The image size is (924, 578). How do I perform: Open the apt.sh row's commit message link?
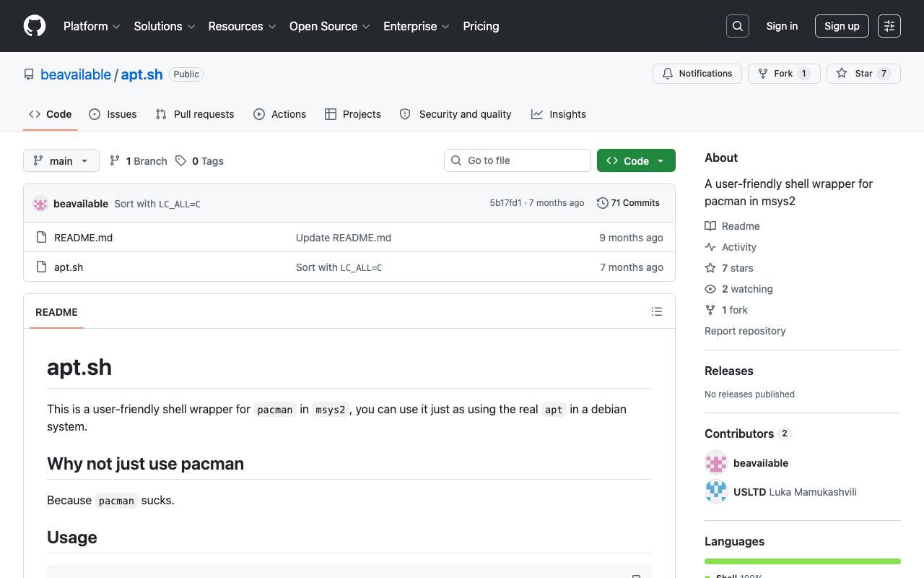pos(339,267)
